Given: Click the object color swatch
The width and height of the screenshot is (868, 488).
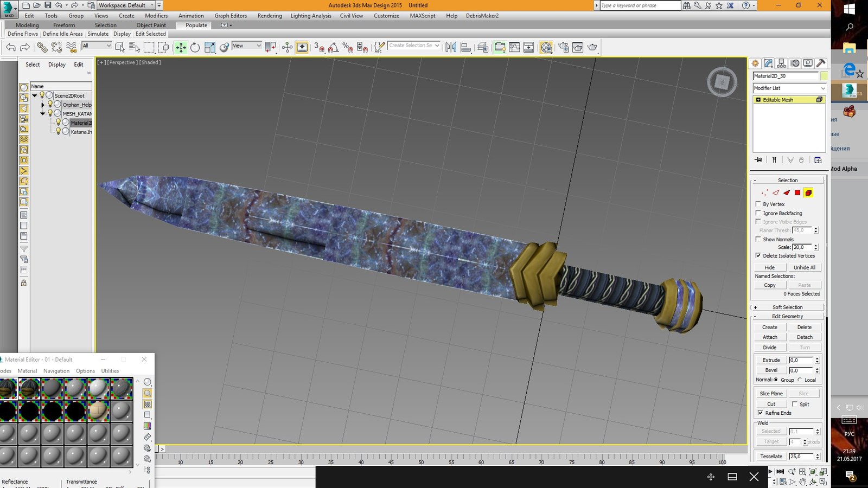Looking at the screenshot, I should click(x=824, y=76).
